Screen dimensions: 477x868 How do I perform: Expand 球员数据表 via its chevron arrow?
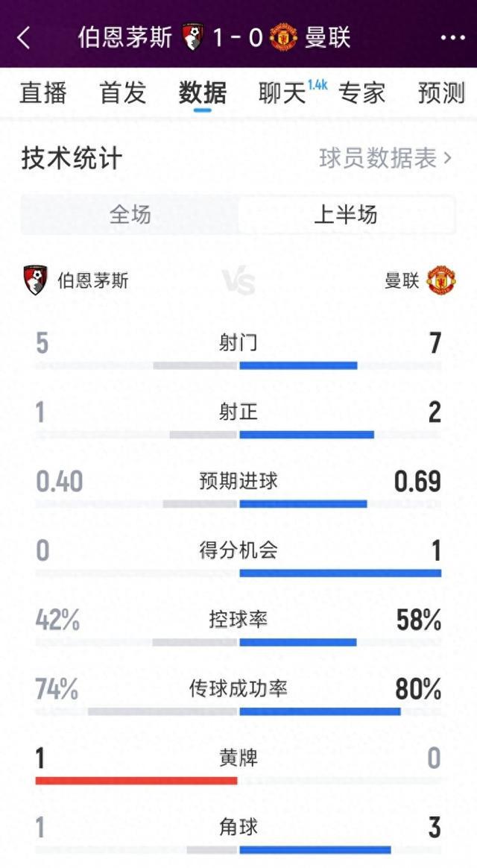point(447,158)
